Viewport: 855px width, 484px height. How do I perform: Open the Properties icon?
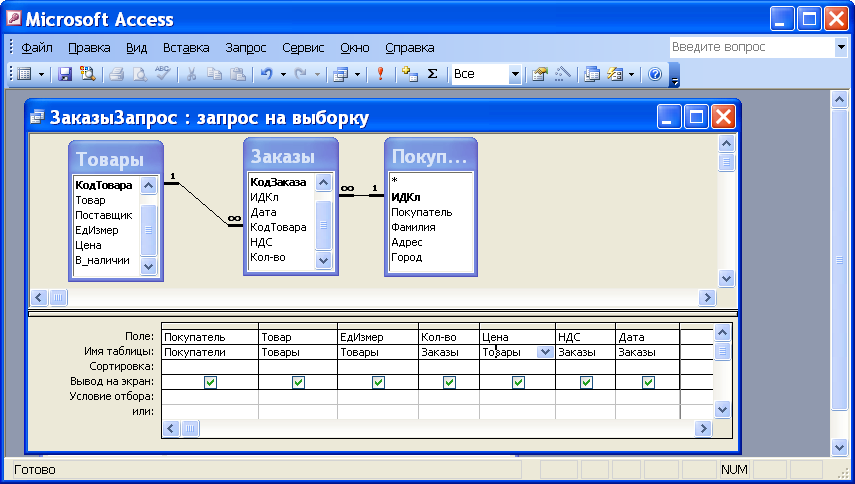[x=540, y=74]
